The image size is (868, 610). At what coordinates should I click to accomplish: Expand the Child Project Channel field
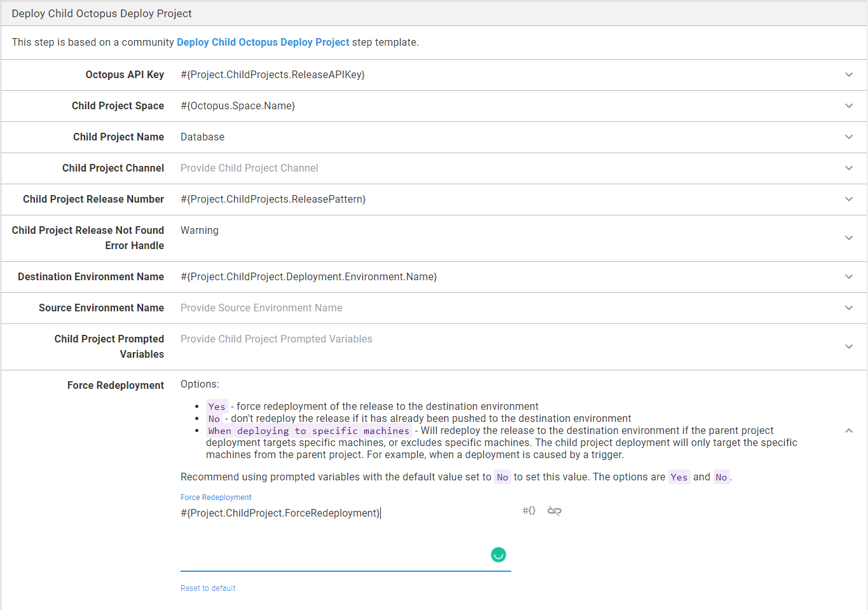coord(849,168)
